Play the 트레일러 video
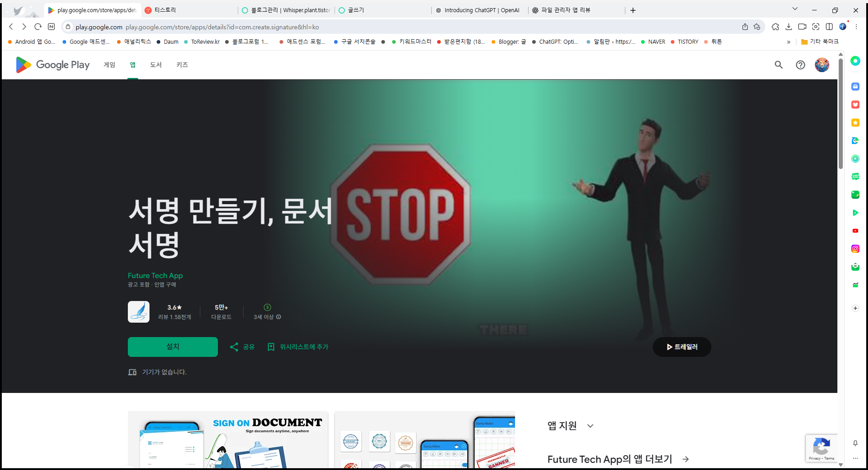 (682, 347)
